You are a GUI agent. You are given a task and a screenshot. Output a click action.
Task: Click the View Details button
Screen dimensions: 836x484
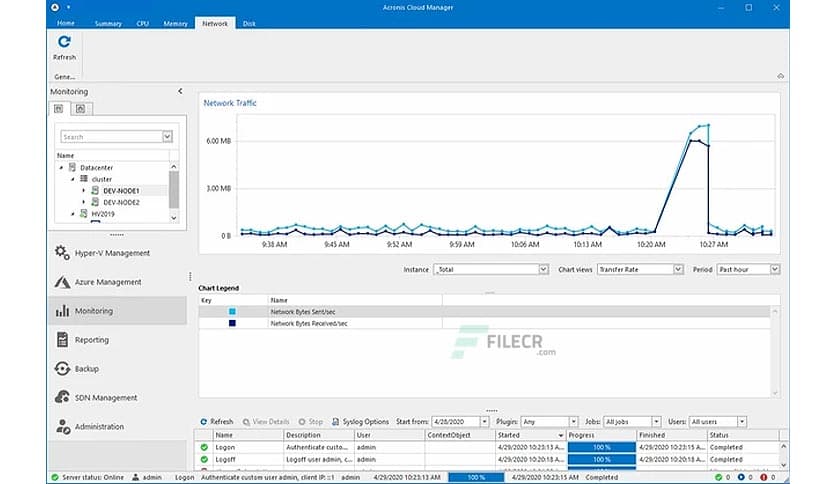pos(266,421)
